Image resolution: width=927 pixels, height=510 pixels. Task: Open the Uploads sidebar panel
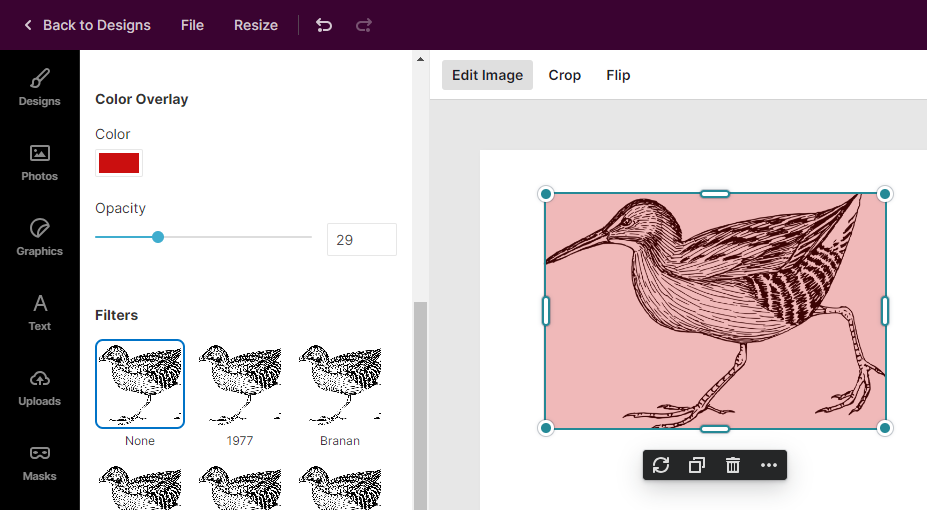click(x=40, y=388)
